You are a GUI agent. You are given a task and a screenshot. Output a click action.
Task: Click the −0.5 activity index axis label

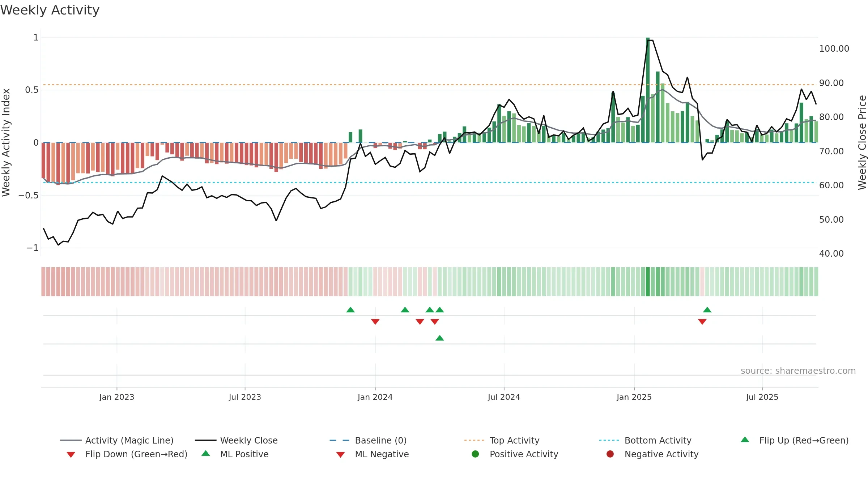pos(28,196)
